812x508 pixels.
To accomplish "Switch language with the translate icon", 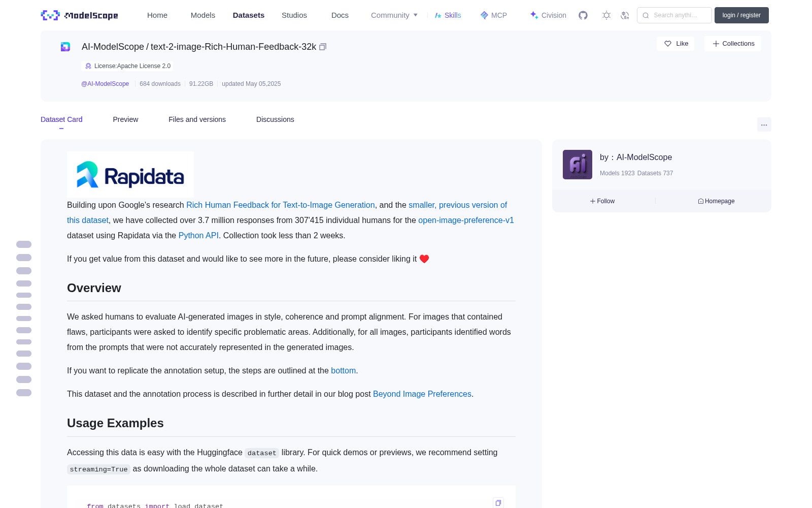I will coord(625,15).
